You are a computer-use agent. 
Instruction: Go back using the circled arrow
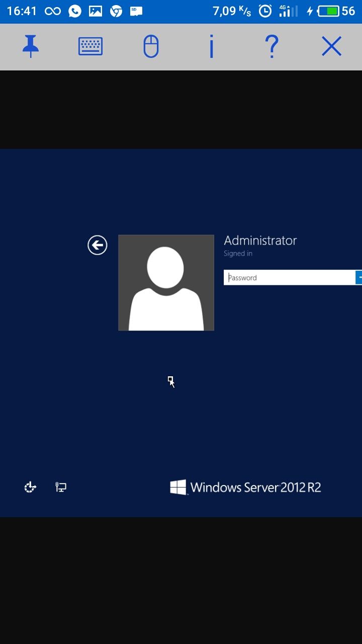98,246
